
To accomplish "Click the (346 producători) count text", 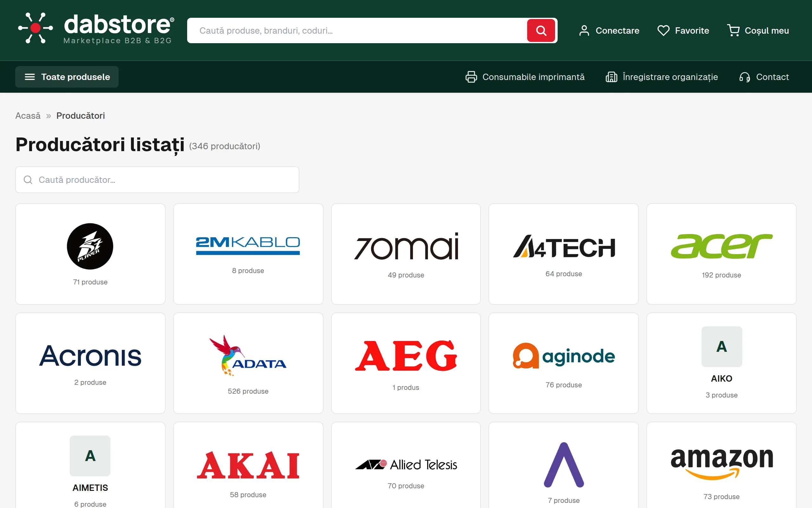I will 225,146.
